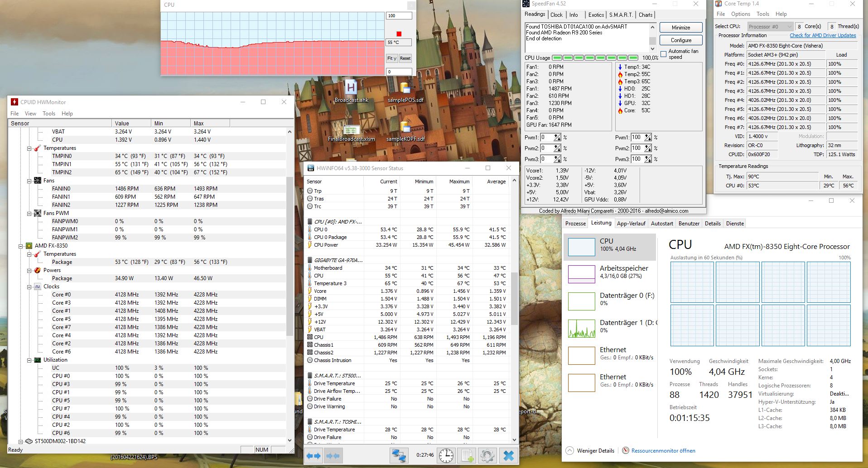This screenshot has height=468, width=868.
Task: Click the Configure button in SpeedFan
Action: click(681, 40)
